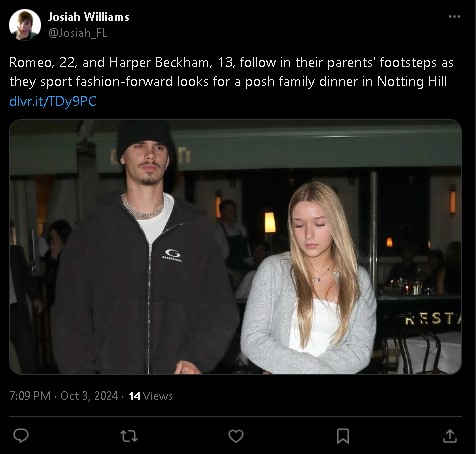This screenshot has height=454, width=476.
Task: Click the black beanie in the photo
Action: [x=145, y=137]
